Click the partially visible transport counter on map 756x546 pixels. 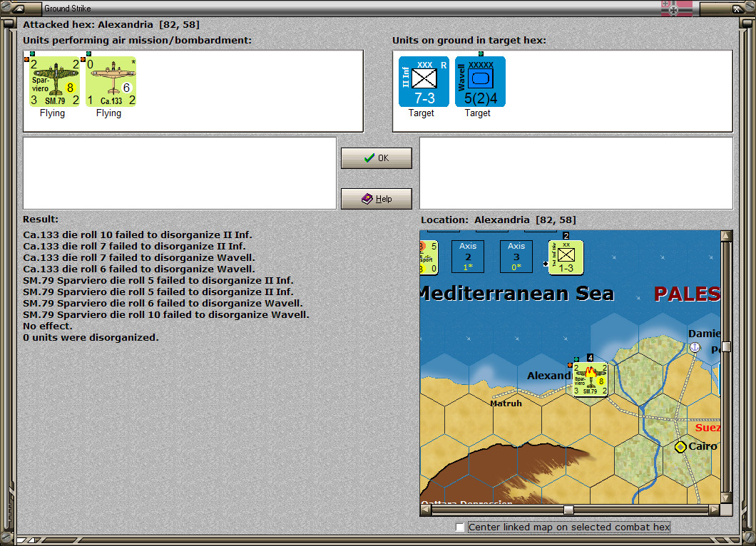[x=429, y=257]
